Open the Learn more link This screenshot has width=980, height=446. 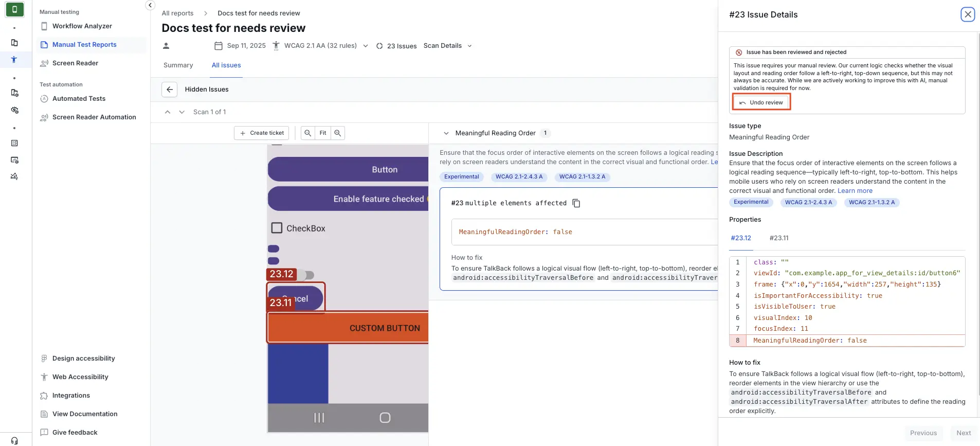pyautogui.click(x=855, y=191)
